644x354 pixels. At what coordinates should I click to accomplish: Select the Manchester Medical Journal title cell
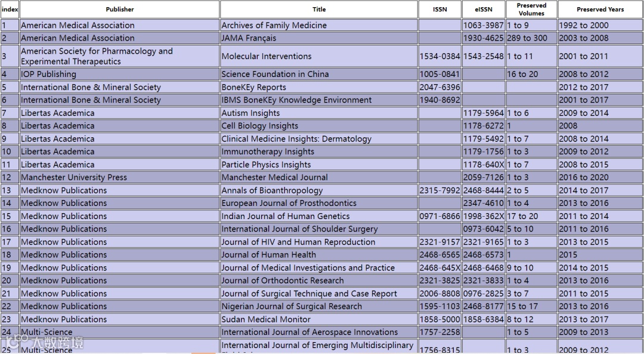pos(319,177)
